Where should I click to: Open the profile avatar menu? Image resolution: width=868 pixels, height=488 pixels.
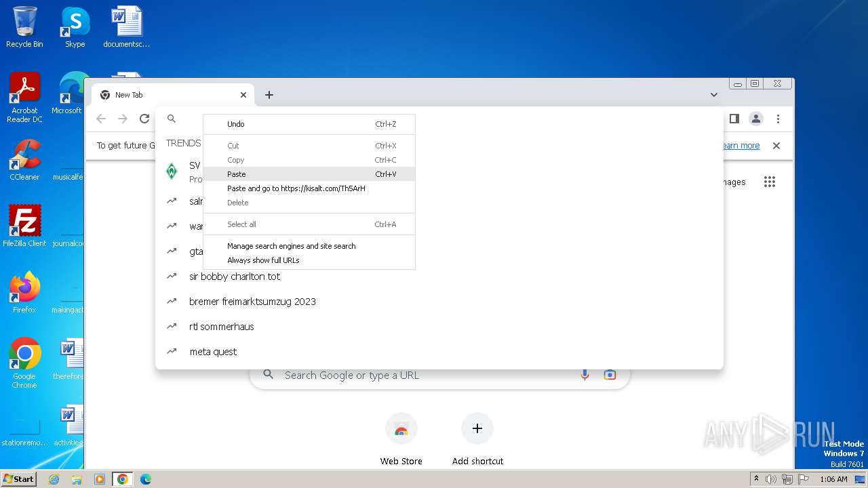[x=756, y=119]
